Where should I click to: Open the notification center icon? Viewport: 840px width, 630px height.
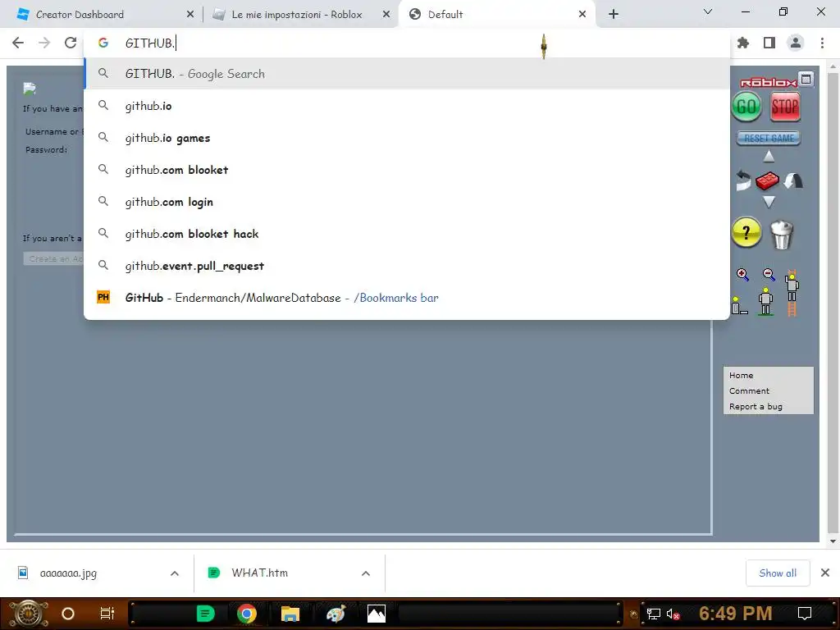click(805, 614)
